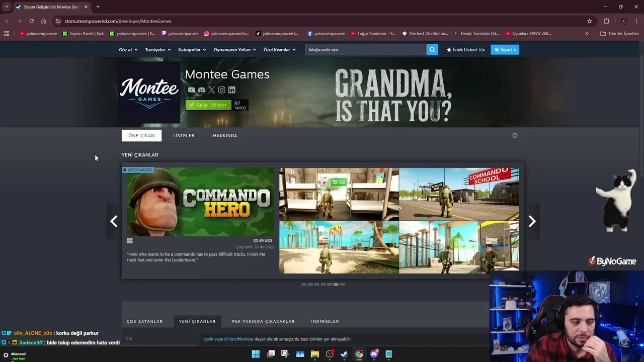Go to previous featured game arrow
The image size is (644, 362).
[x=114, y=221]
